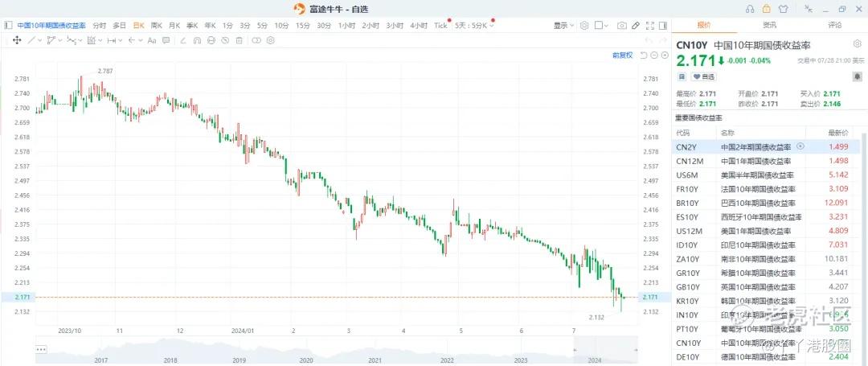The width and height of the screenshot is (868, 366).
Task: Take a chart screenshot with camera icon
Action: coord(622,26)
